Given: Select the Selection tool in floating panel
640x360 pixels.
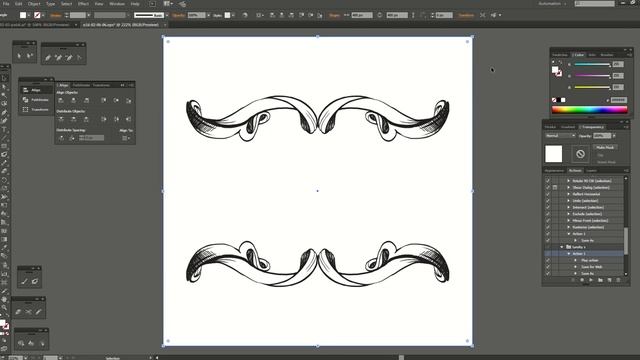Looking at the screenshot, I should coord(19,56).
